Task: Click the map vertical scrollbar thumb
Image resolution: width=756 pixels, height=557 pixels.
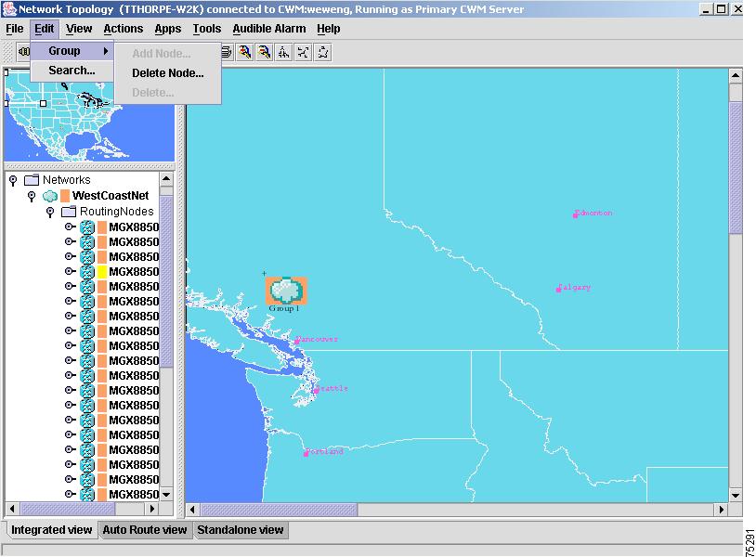Action: click(736, 168)
